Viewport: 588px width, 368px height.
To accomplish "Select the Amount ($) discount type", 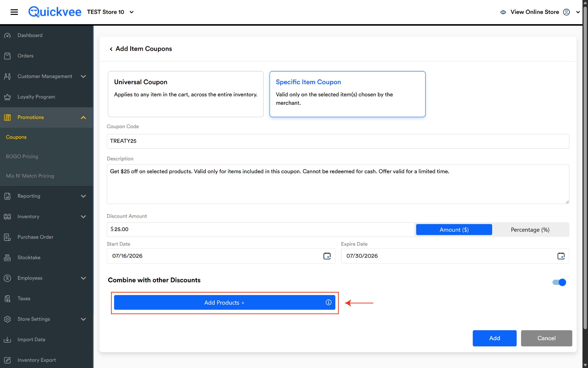I will [454, 230].
